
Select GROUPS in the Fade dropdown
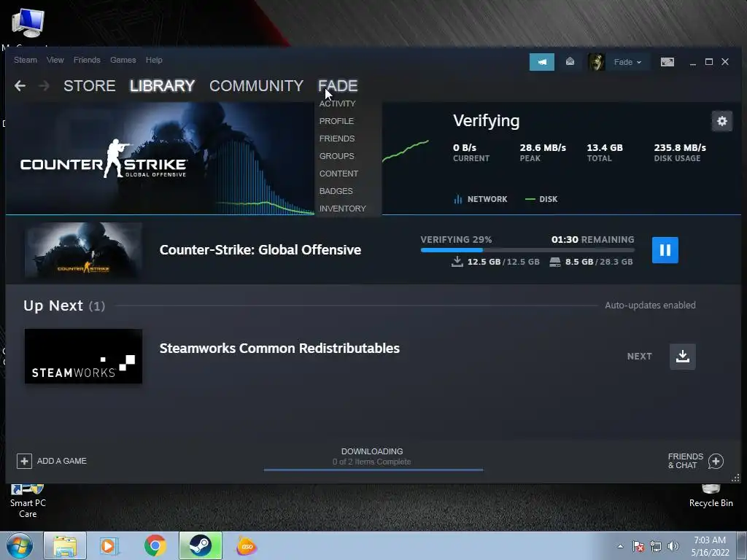[x=336, y=156]
